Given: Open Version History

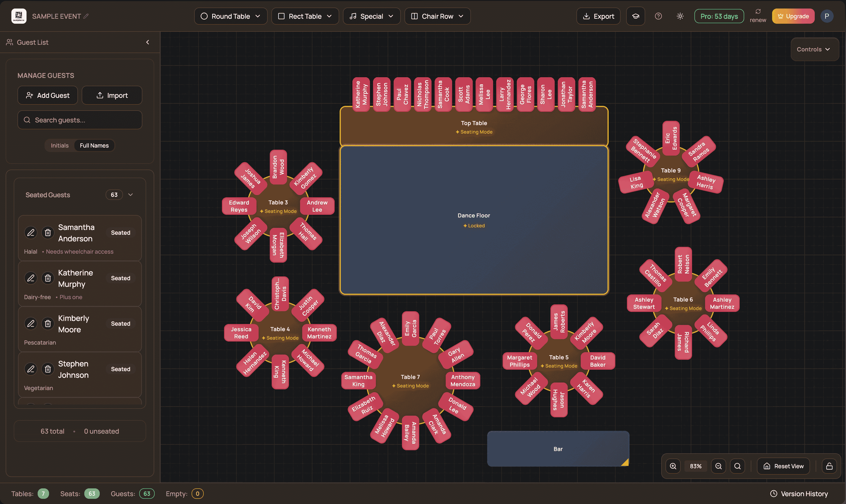Looking at the screenshot, I should pyautogui.click(x=799, y=494).
